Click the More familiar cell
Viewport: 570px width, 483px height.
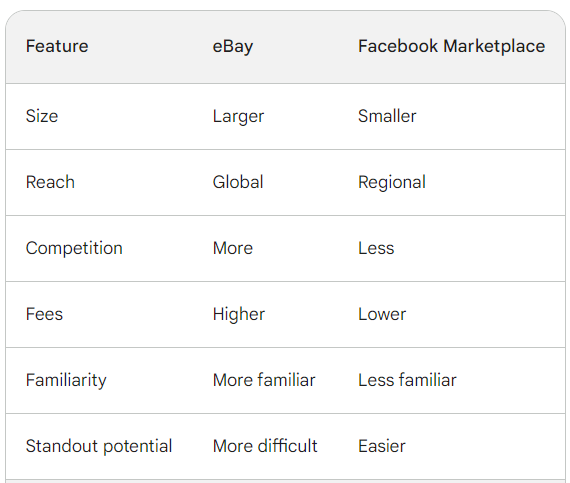(264, 380)
